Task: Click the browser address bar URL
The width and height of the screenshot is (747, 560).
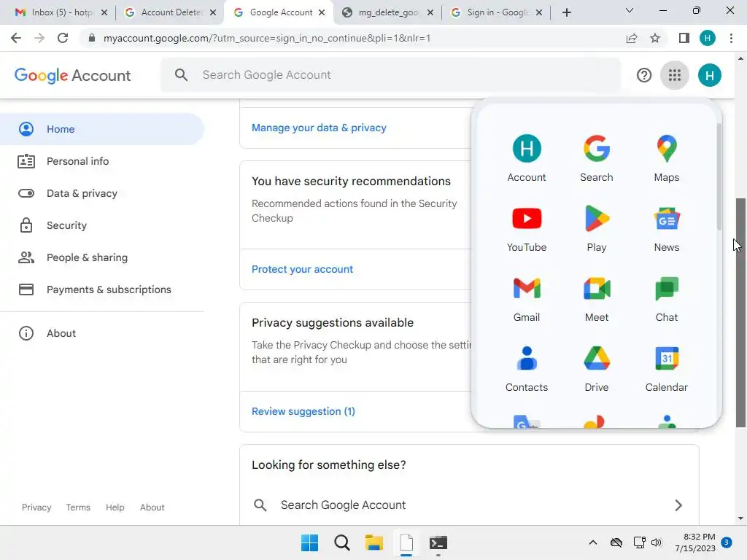Action: click(x=267, y=38)
